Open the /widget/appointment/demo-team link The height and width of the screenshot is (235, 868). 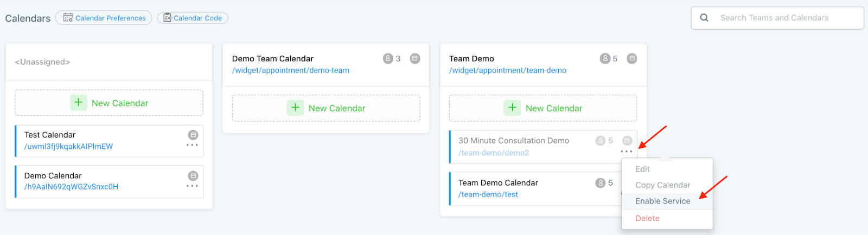[x=290, y=70]
